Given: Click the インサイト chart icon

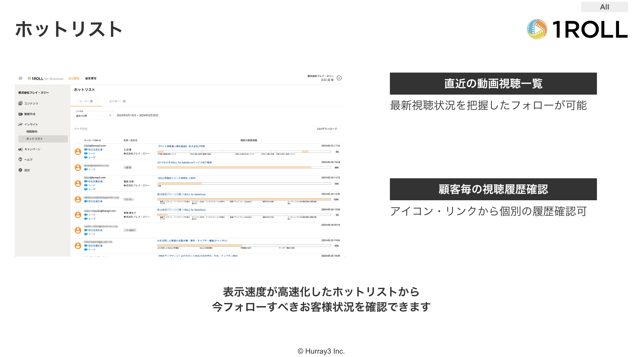Looking at the screenshot, I should tap(20, 124).
